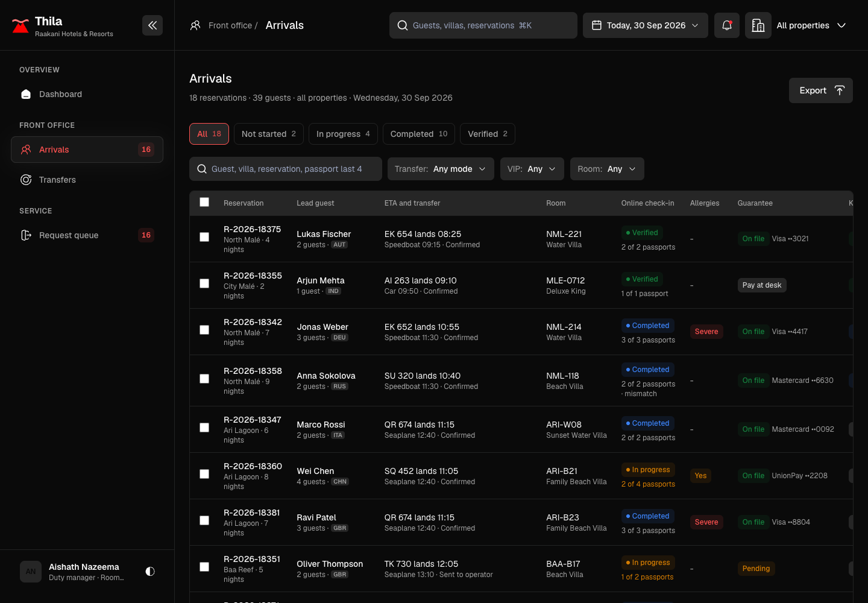Viewport: 868px width, 603px height.
Task: Check reservation R-2026-18355 row
Action: [204, 283]
